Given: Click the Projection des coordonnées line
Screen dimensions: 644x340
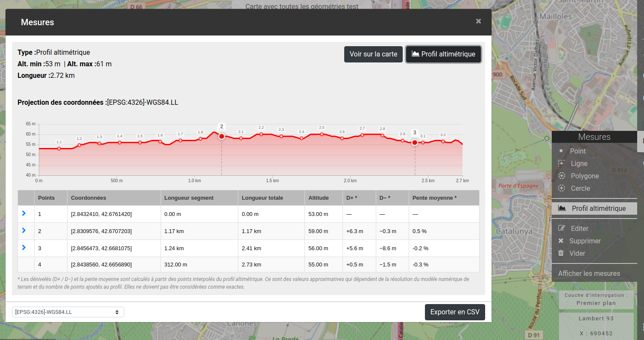Looking at the screenshot, I should click(98, 103).
